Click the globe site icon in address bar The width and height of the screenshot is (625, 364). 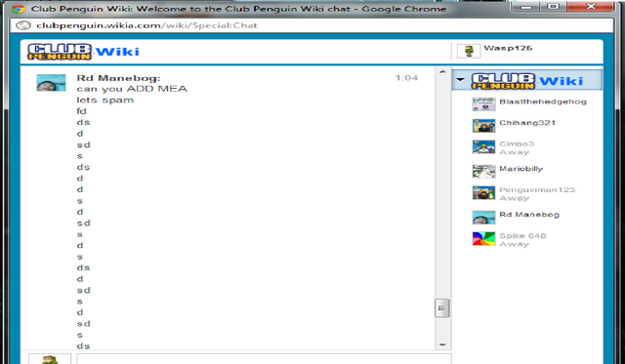coord(23,25)
